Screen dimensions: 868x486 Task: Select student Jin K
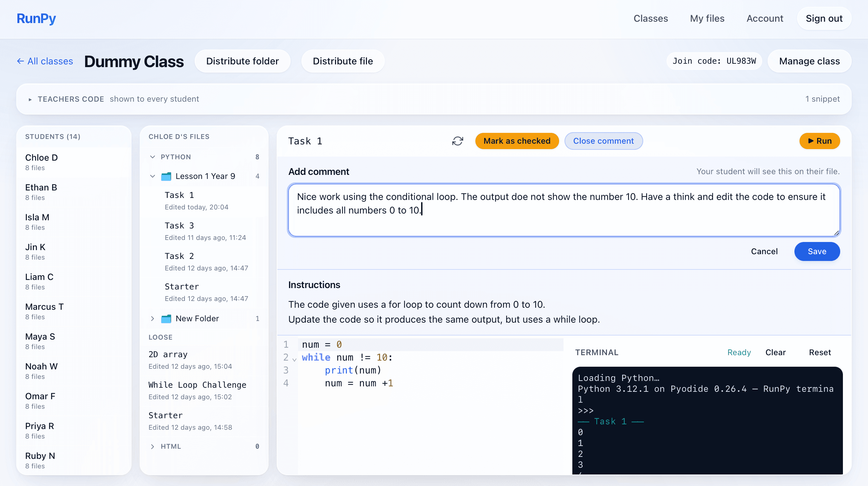[x=74, y=252]
